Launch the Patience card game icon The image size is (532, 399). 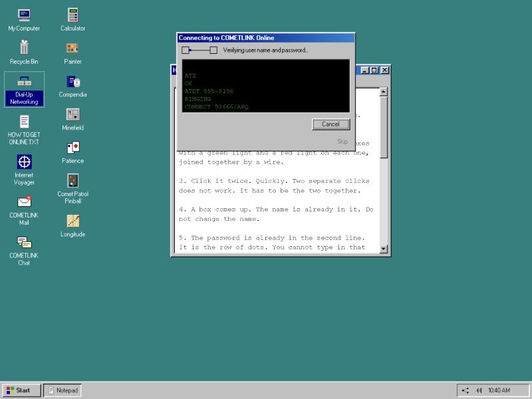coord(72,153)
